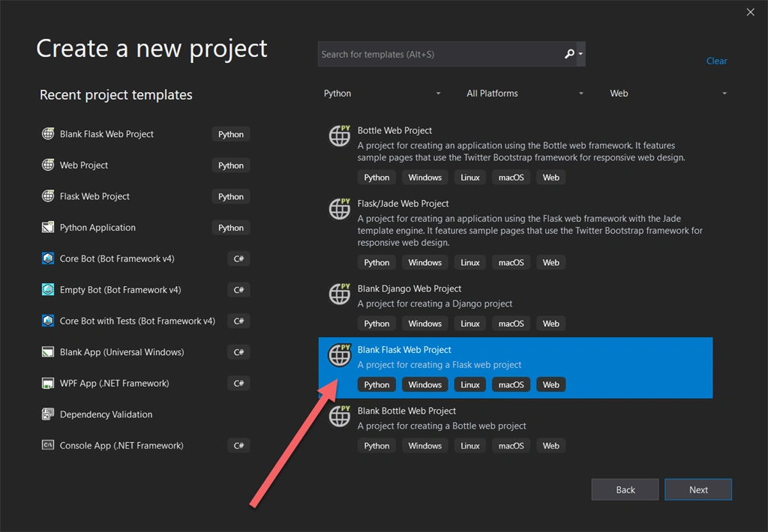Choose Flask Web Project name in recent templates
The image size is (768, 532).
tap(94, 196)
